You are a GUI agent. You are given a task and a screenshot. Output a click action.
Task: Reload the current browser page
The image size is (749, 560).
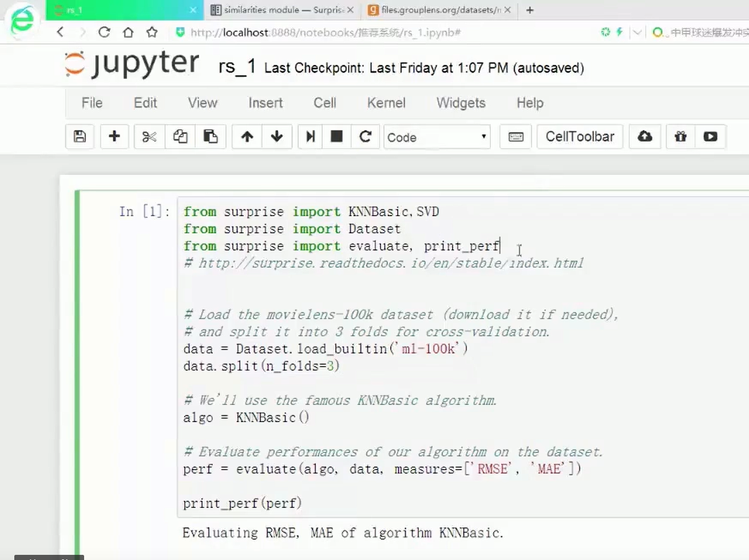pos(104,32)
